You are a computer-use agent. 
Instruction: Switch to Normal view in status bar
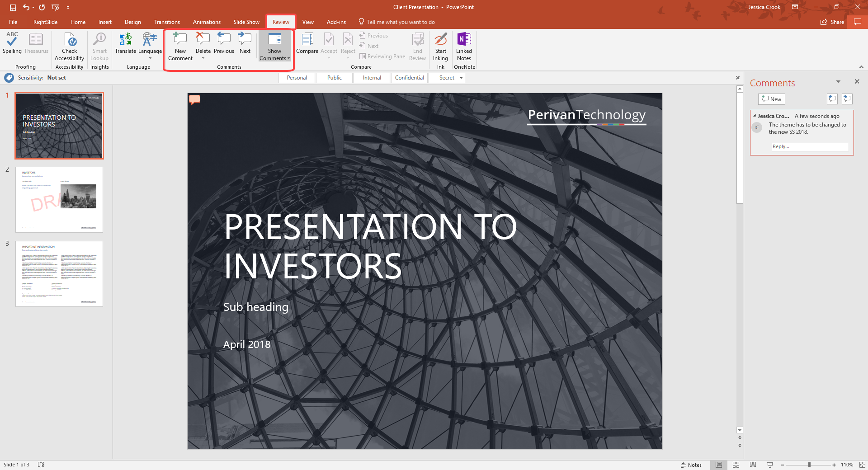tap(719, 465)
